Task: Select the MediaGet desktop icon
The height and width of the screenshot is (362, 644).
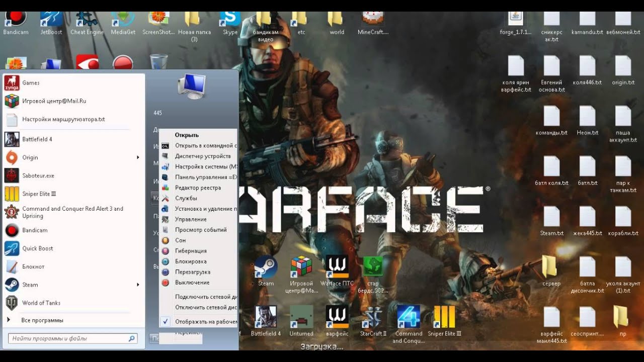Action: point(123,23)
